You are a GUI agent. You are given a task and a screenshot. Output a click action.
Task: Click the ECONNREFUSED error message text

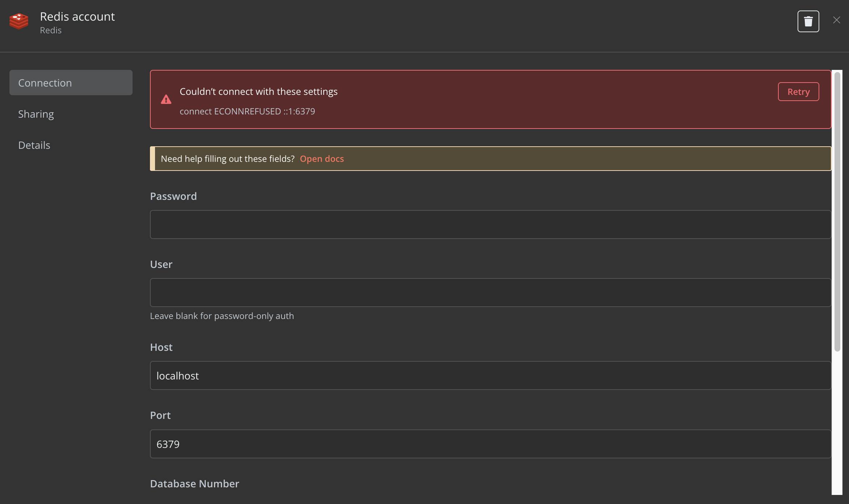point(247,112)
